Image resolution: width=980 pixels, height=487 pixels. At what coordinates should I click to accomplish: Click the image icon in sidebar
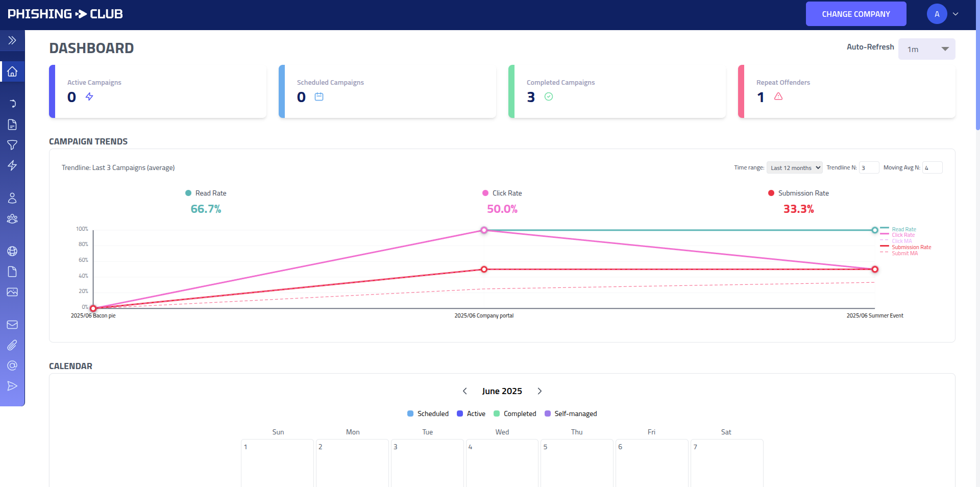12,292
